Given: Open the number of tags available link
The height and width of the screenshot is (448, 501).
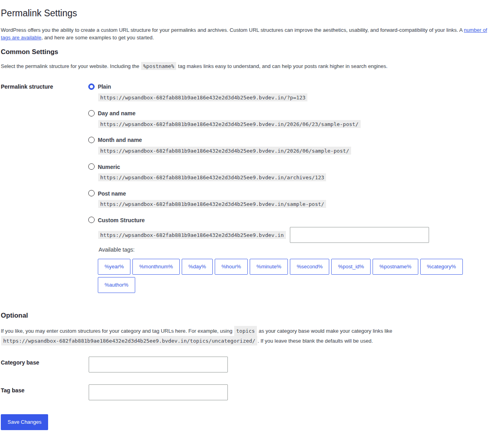Looking at the screenshot, I should click(475, 30).
